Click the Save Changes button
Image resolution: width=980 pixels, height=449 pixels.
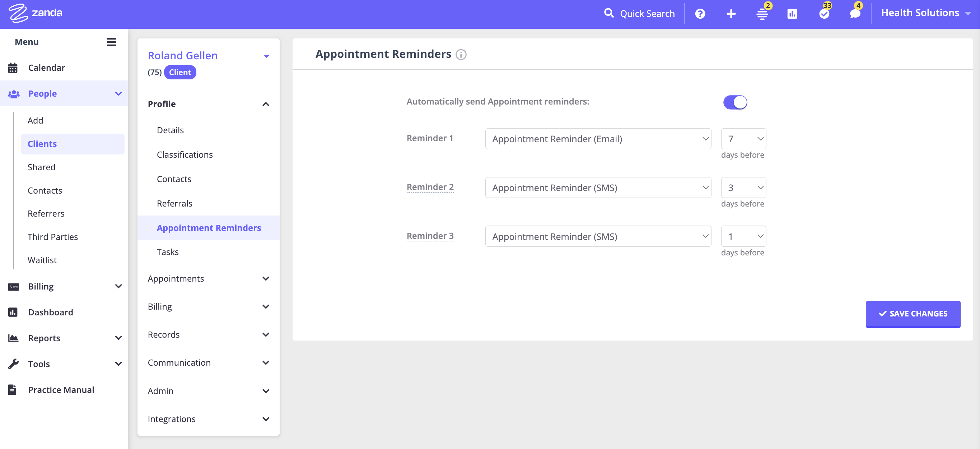(913, 314)
